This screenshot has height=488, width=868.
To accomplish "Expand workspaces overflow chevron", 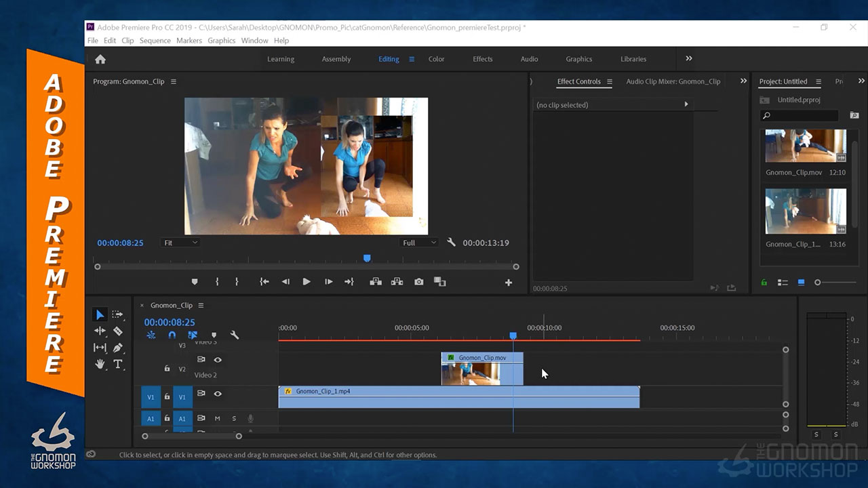I will [689, 59].
